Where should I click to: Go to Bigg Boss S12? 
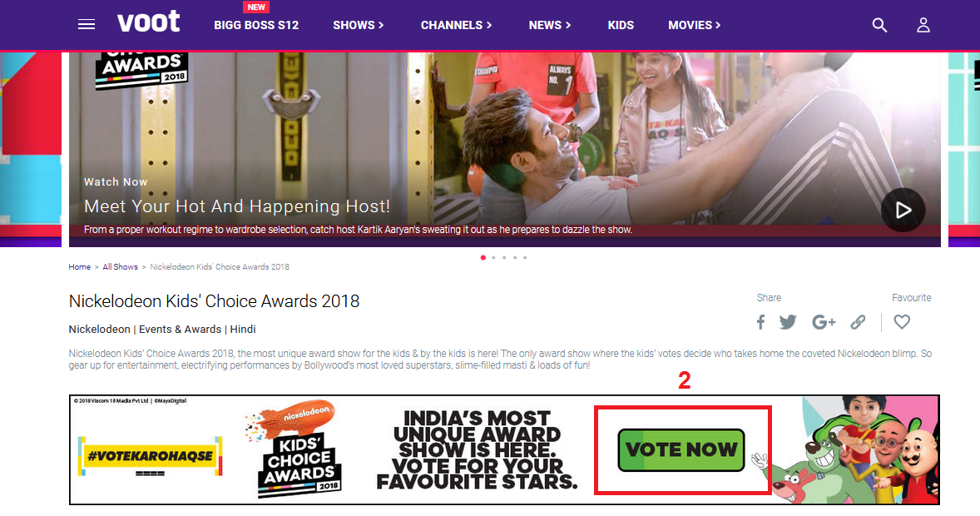pyautogui.click(x=256, y=25)
